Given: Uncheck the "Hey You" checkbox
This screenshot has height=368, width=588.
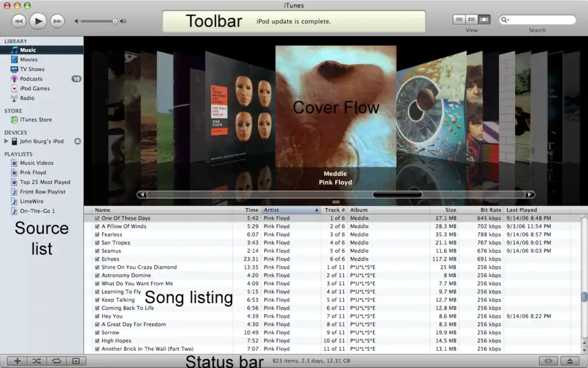Looking at the screenshot, I should [x=97, y=316].
